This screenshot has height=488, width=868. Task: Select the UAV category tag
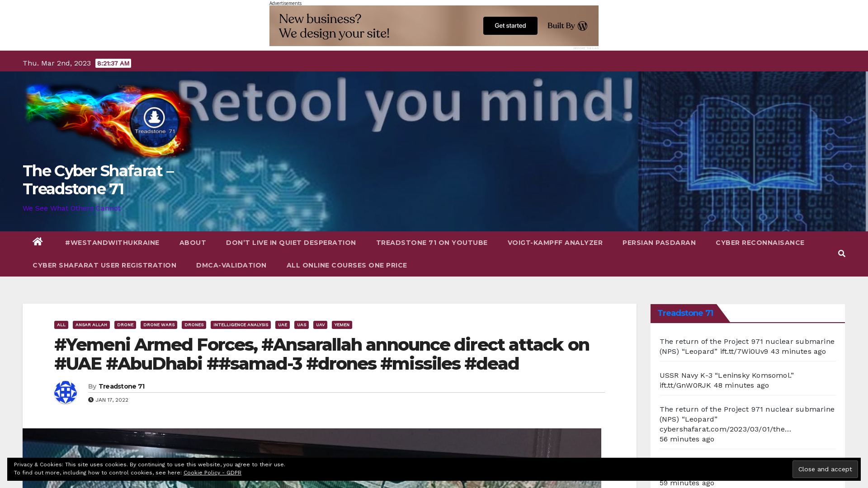pyautogui.click(x=321, y=325)
